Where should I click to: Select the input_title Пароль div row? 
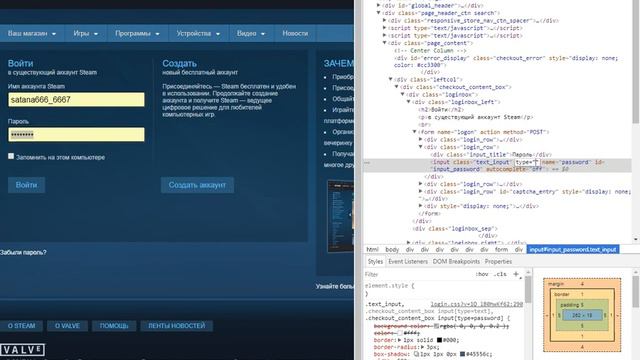point(491,155)
